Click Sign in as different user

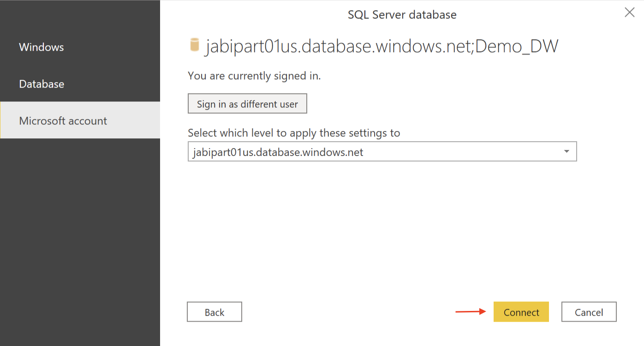point(247,104)
